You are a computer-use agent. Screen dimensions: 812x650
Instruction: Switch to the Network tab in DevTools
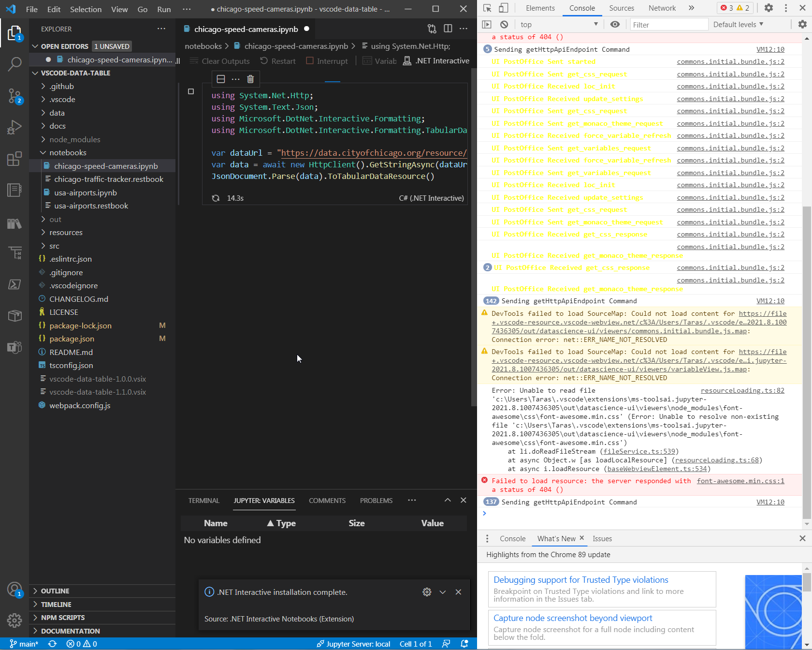(x=661, y=8)
